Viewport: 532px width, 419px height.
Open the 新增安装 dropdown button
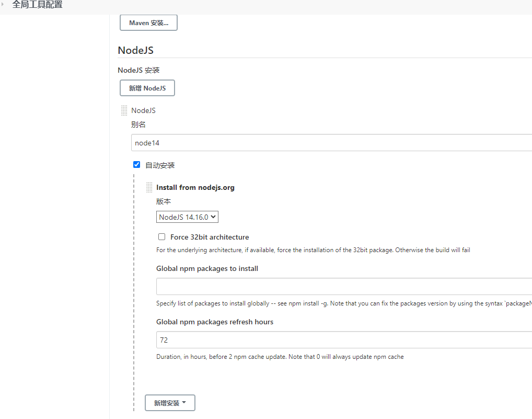pos(170,403)
